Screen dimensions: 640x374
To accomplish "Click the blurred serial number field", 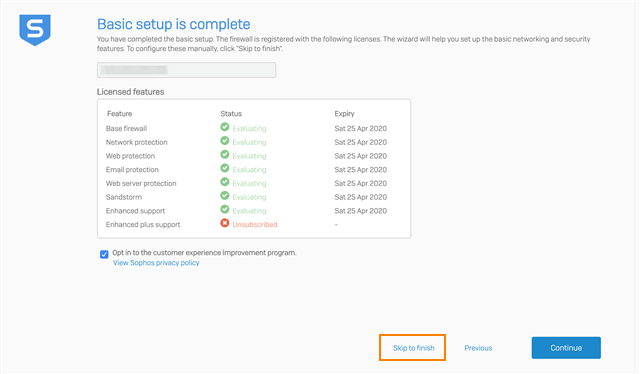I will [x=187, y=70].
